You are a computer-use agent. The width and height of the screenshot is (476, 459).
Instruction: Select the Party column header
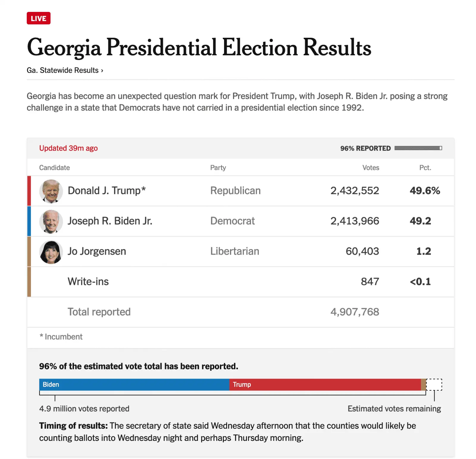[x=218, y=167]
